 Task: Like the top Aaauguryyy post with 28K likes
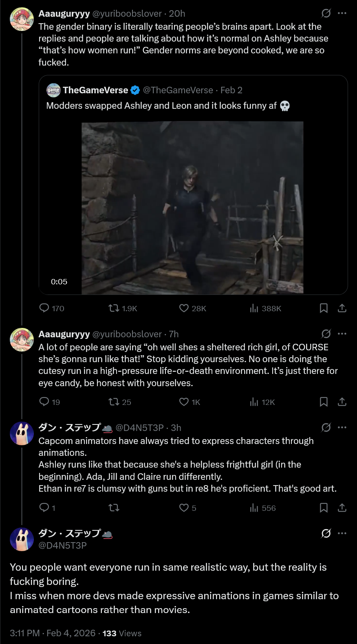[184, 308]
